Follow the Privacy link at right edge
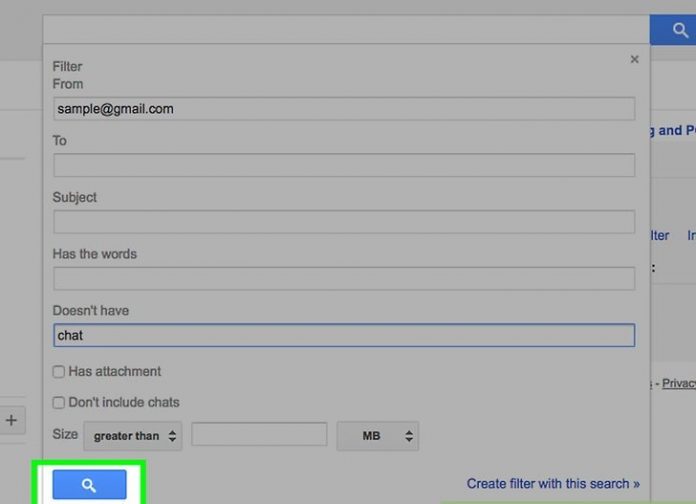 [678, 383]
